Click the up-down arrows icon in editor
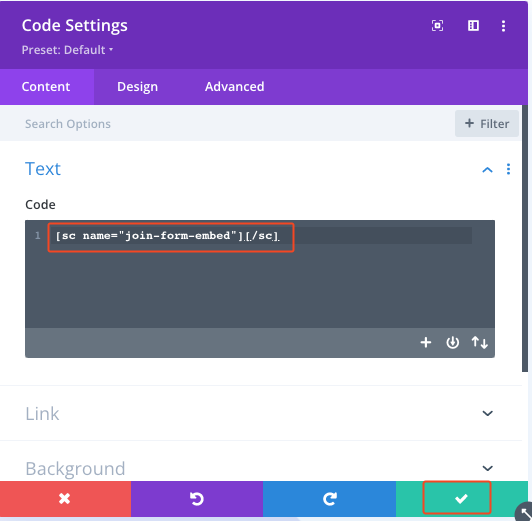This screenshot has height=521, width=532. coord(479,342)
